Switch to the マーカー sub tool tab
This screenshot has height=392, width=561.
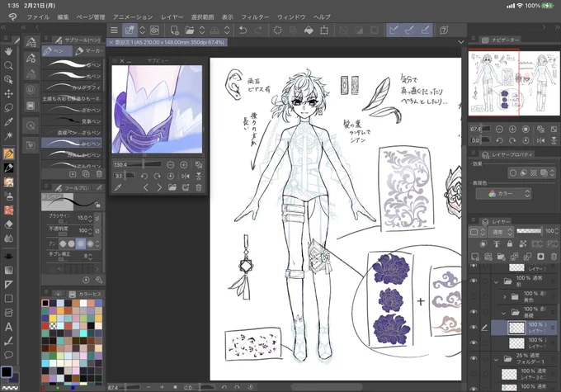click(89, 51)
